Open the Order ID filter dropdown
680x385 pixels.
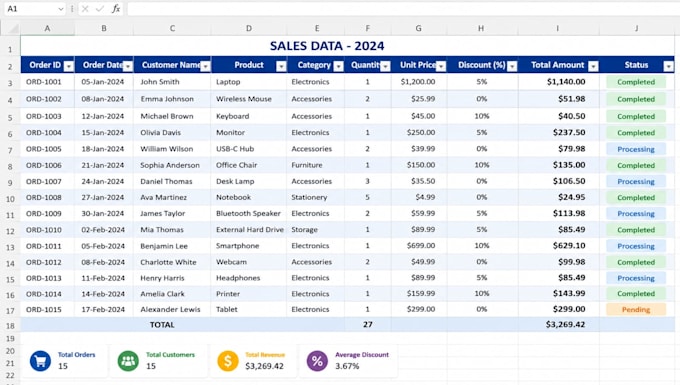[69, 66]
